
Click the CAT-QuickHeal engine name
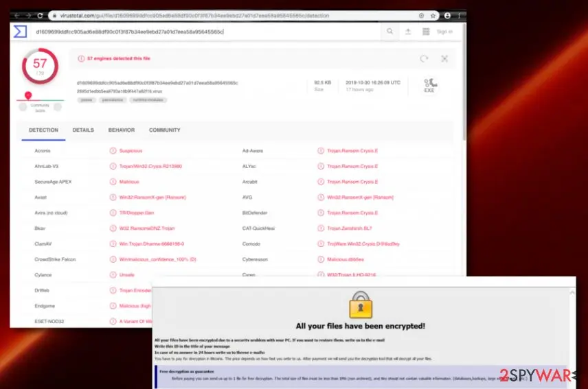tap(258, 228)
